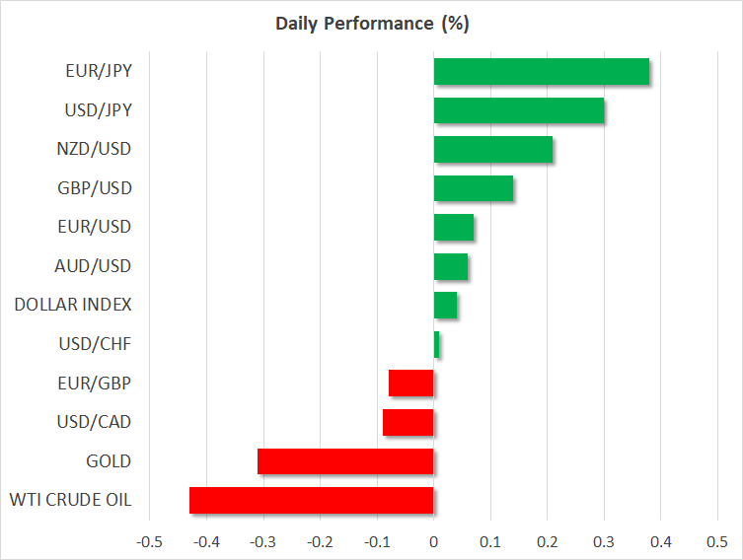Click the NZD/USD bar
Viewport: 743px width, 560px height.
click(492, 150)
